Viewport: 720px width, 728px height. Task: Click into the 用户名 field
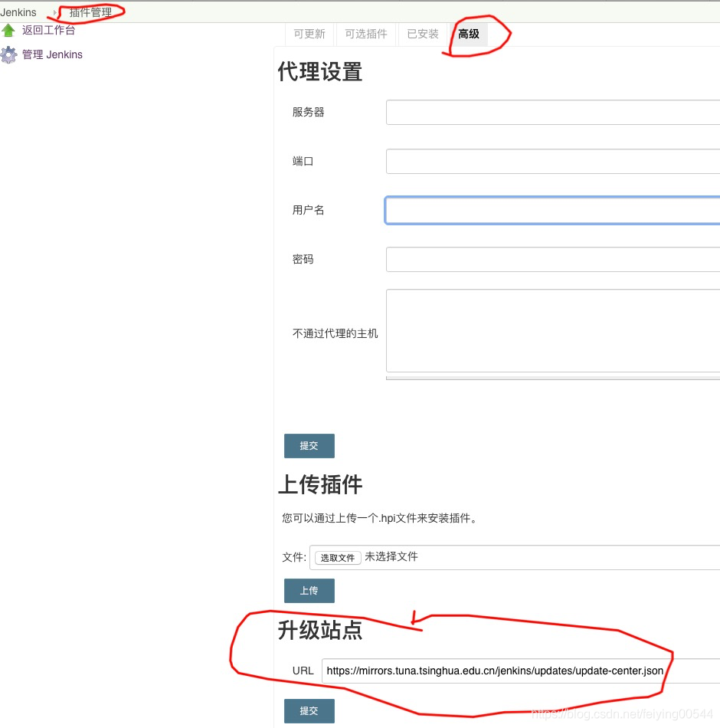coord(553,210)
